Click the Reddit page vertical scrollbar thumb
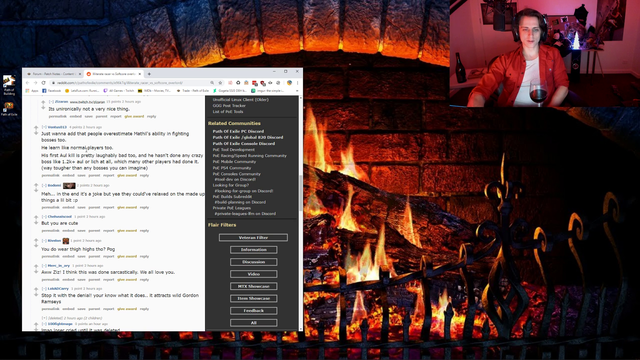Screen dimensions: 640x360 tap(301, 193)
